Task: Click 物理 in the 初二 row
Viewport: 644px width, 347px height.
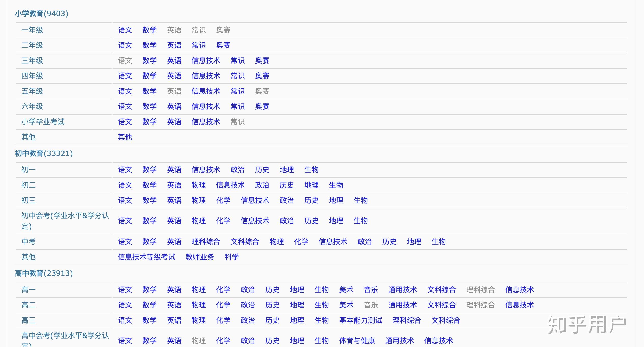Action: tap(199, 185)
